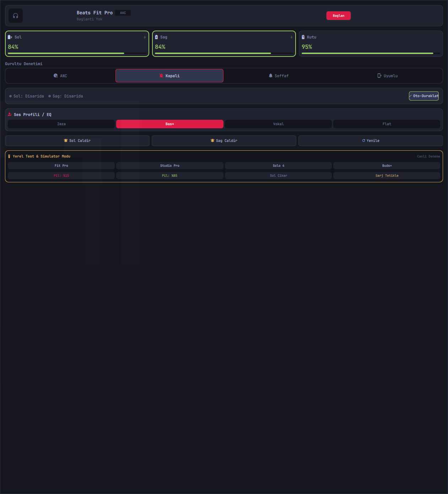The image size is (448, 494).
Task: Switch to Seffaf transparency mode
Action: (279, 76)
